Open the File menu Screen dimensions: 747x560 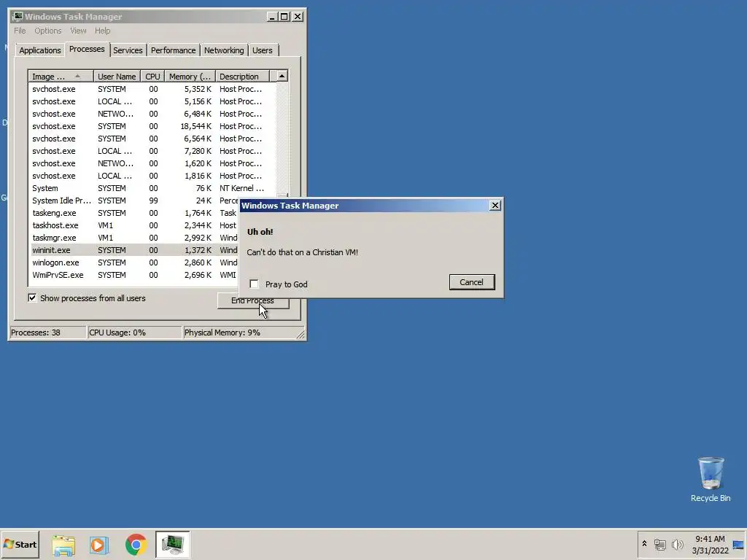coord(20,31)
